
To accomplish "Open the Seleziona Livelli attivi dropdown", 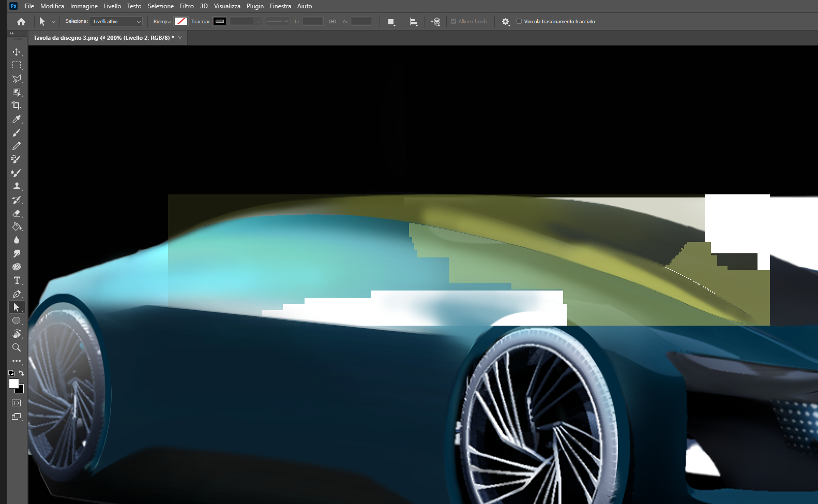I will coord(116,21).
